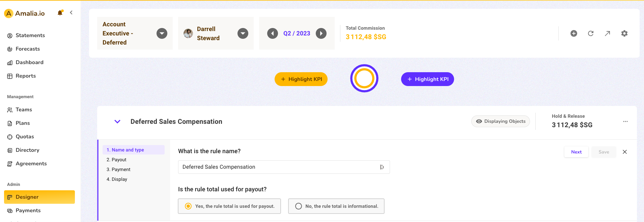Click the Plans document icon
Image resolution: width=644 pixels, height=222 pixels.
tap(10, 123)
